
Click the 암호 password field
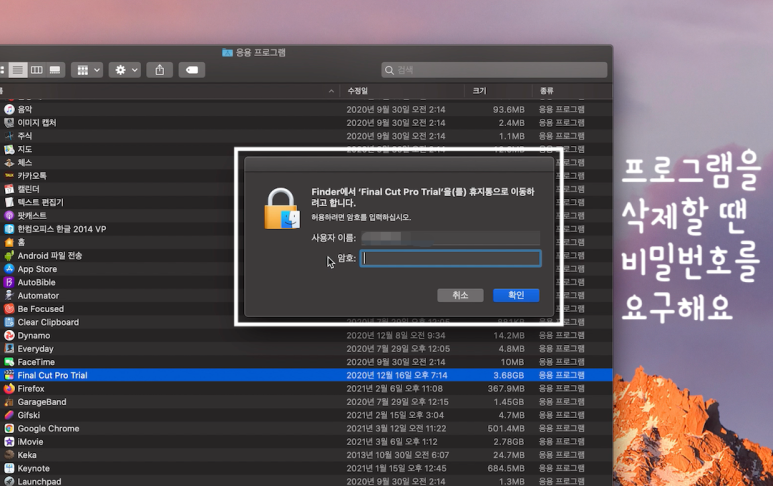click(x=451, y=258)
